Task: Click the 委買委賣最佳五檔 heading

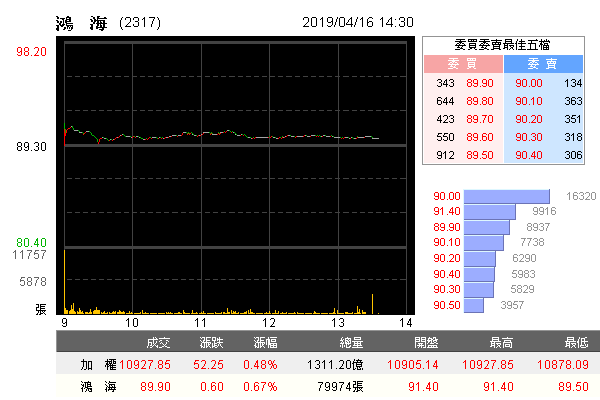Action: [502, 45]
